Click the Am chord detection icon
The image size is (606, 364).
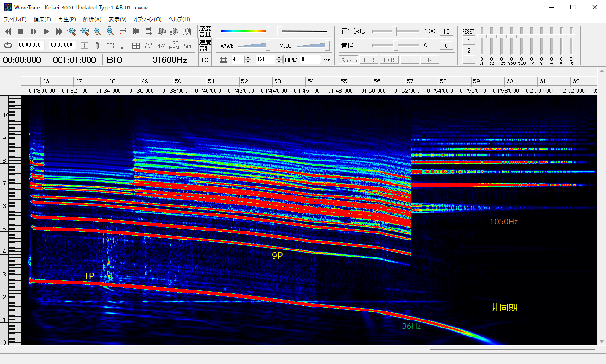[187, 45]
